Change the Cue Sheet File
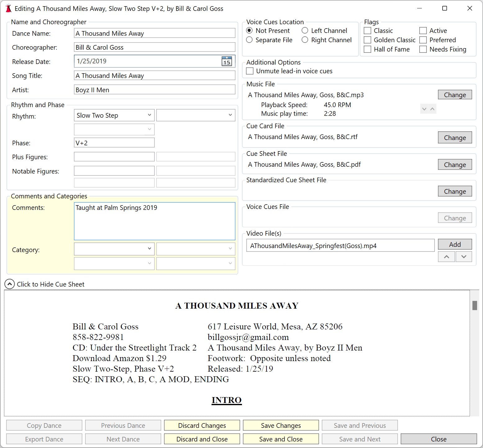 click(455, 165)
